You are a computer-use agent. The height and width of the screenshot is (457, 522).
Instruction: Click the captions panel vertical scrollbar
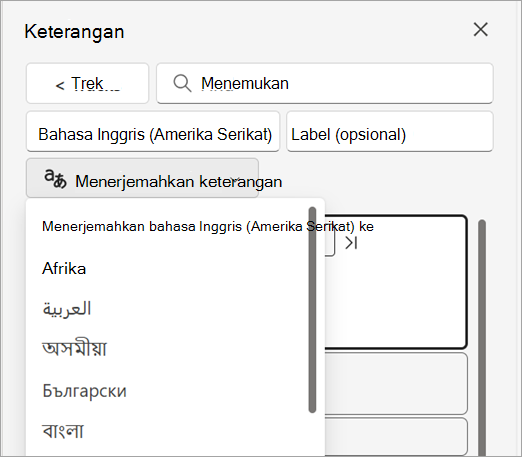[x=482, y=337]
